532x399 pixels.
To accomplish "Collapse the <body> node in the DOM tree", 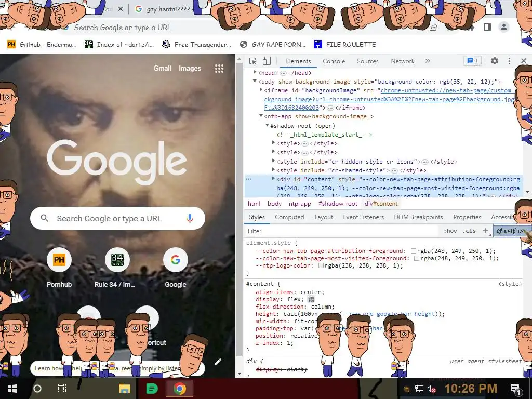I will pyautogui.click(x=255, y=81).
